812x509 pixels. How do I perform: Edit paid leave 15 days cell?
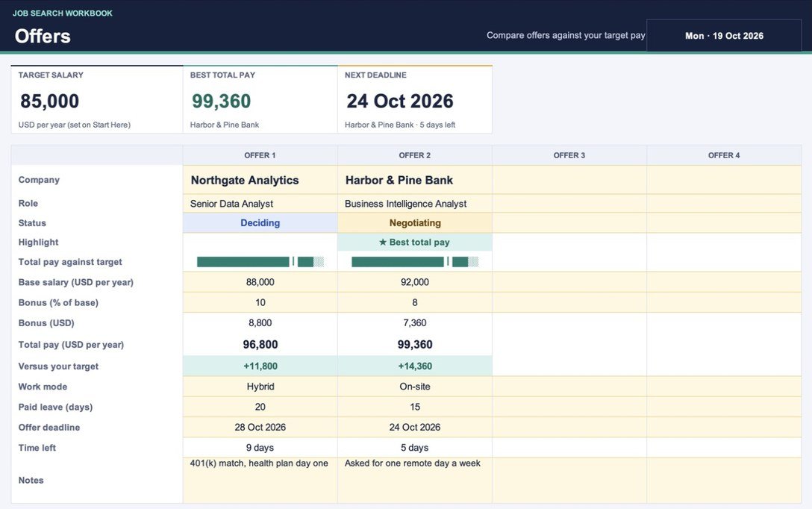[x=415, y=407]
